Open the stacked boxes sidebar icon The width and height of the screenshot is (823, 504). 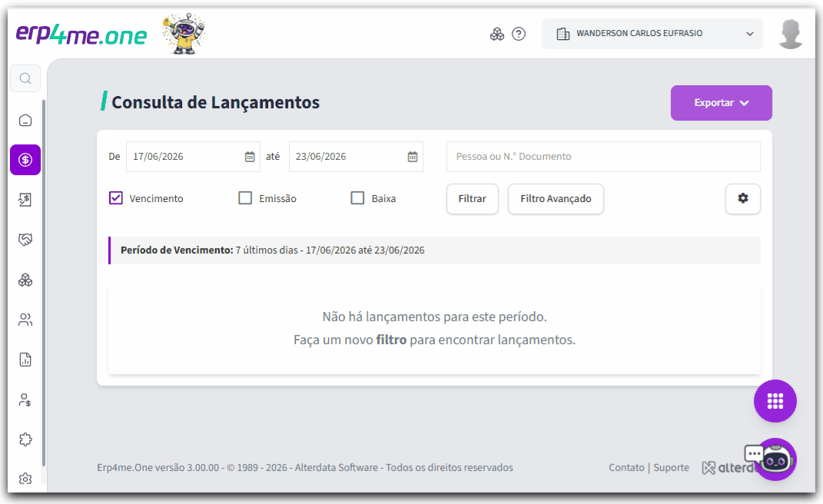click(25, 280)
